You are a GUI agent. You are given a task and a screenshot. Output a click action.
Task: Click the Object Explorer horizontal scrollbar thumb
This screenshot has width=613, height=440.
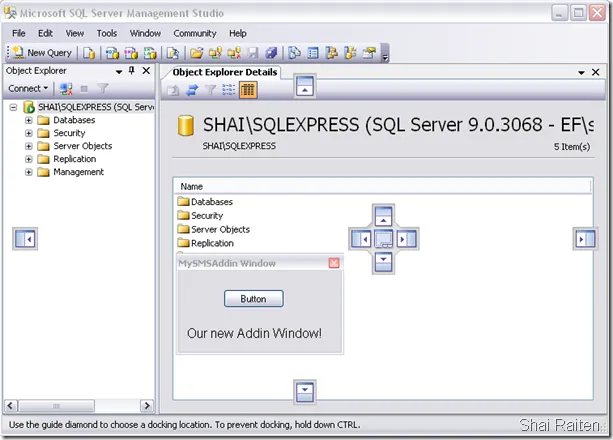pos(56,406)
